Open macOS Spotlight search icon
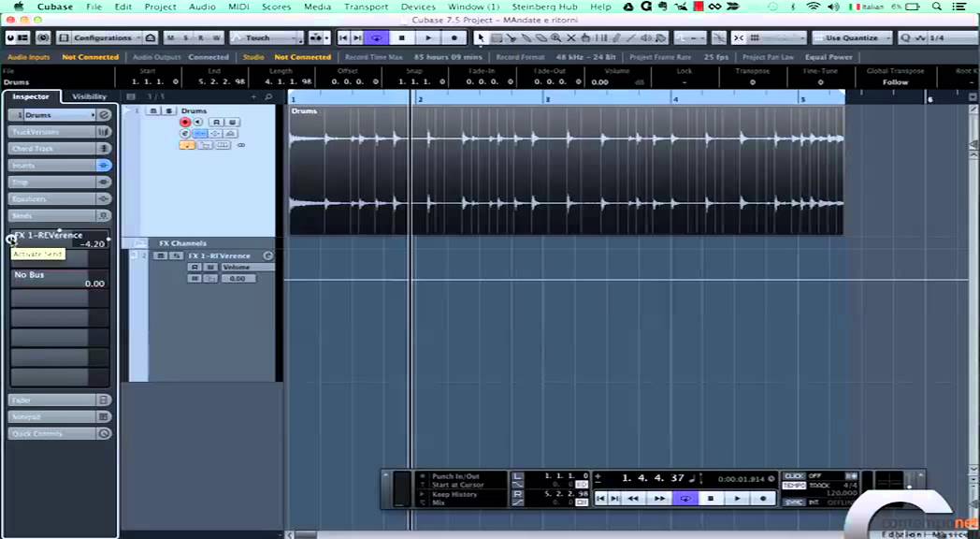This screenshot has height=539, width=980. point(936,7)
